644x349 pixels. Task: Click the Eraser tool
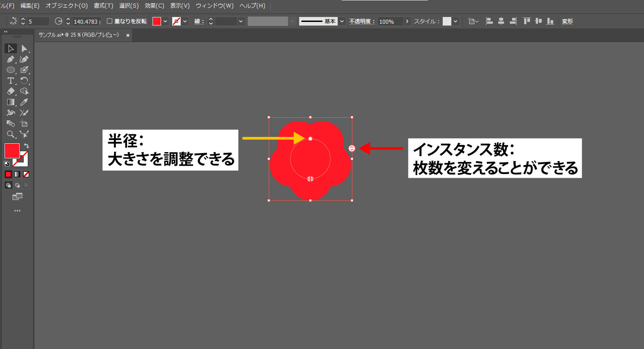(11, 91)
